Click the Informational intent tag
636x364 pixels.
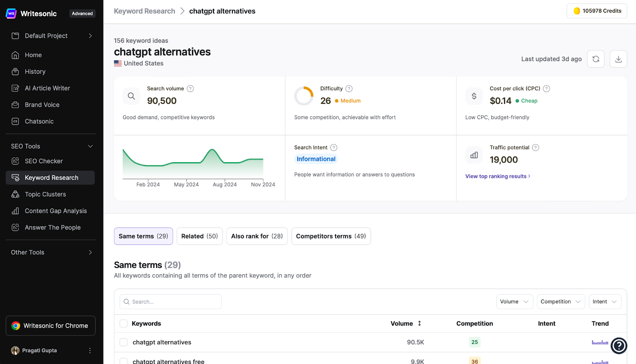[316, 159]
